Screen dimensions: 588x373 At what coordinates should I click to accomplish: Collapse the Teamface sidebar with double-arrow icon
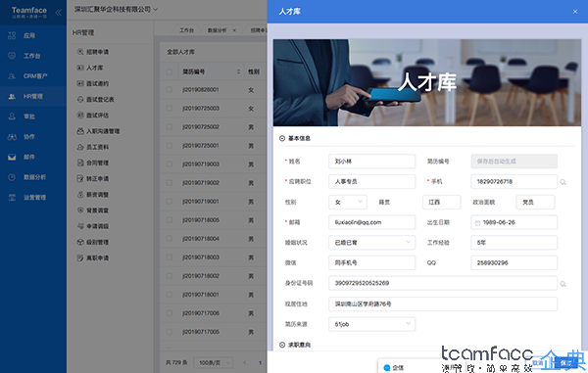(x=58, y=13)
